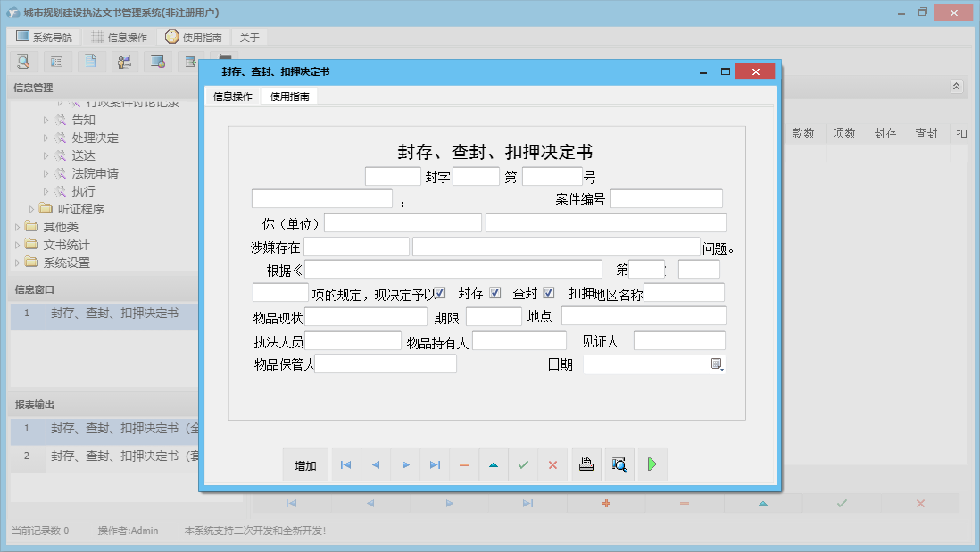
Task: Expand the 文书统计 tree folder
Action: 17,245
